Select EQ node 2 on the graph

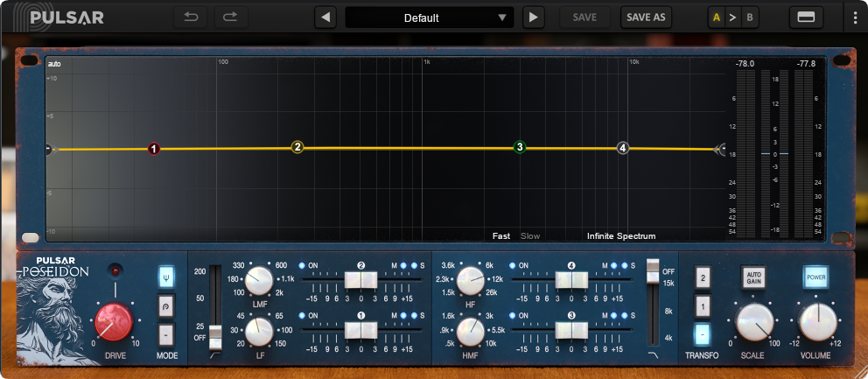click(297, 147)
